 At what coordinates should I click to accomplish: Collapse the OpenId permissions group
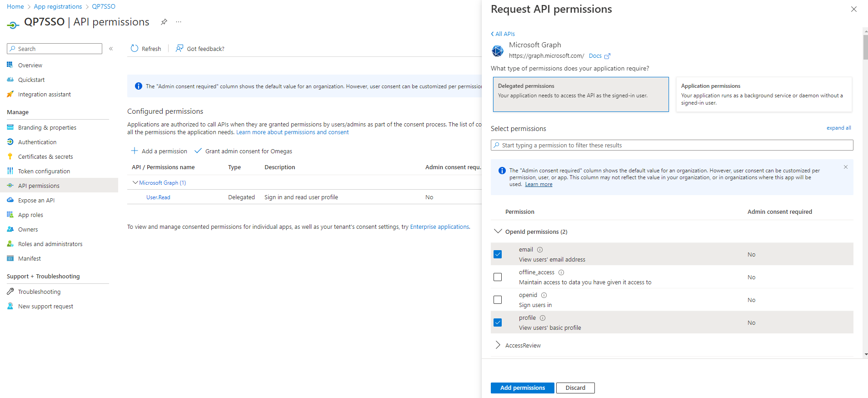[498, 232]
